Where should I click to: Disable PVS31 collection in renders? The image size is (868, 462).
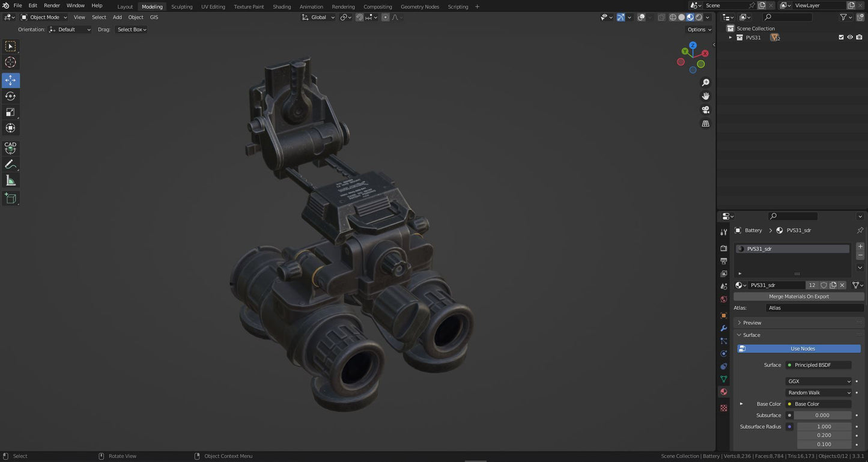(860, 37)
